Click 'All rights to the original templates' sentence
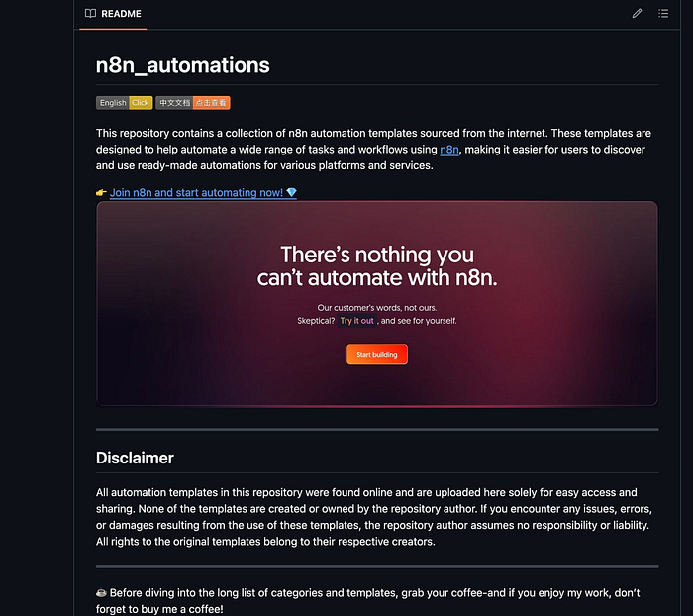Viewport: 693px width, 616px height. tap(265, 542)
